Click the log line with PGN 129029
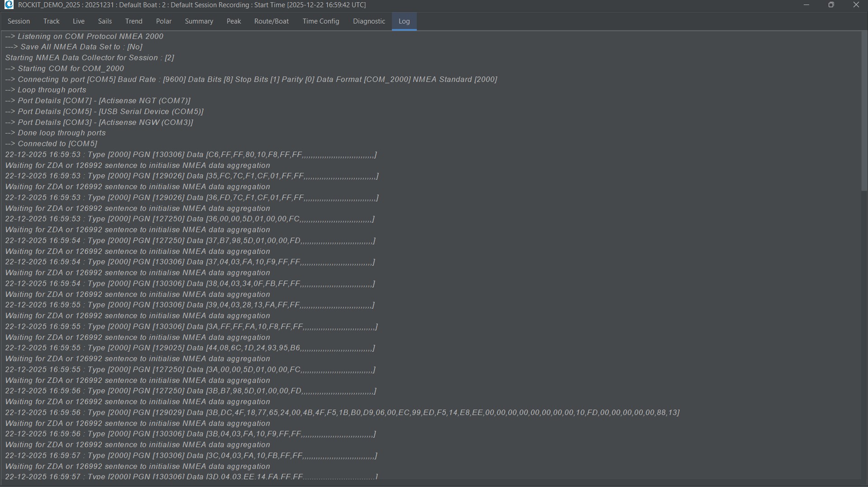This screenshot has width=868, height=487. pos(342,413)
